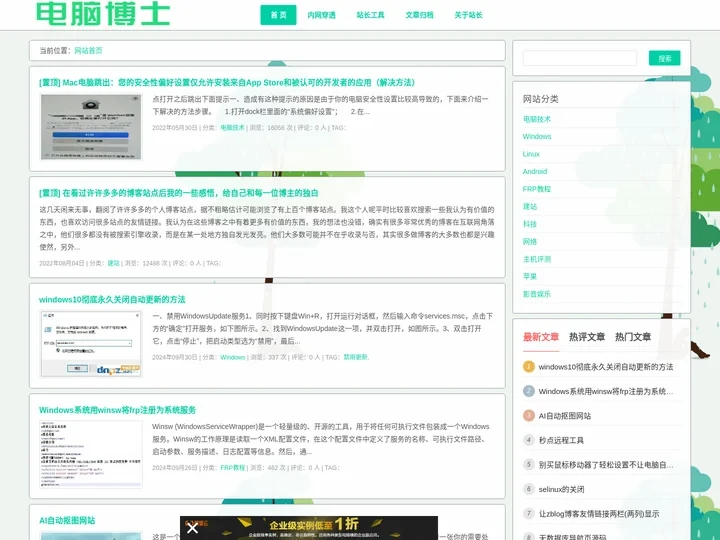Viewport: 720px width, 540px height.
Task: Open ranked item 4 秒点远程工具
Action: pos(561,440)
